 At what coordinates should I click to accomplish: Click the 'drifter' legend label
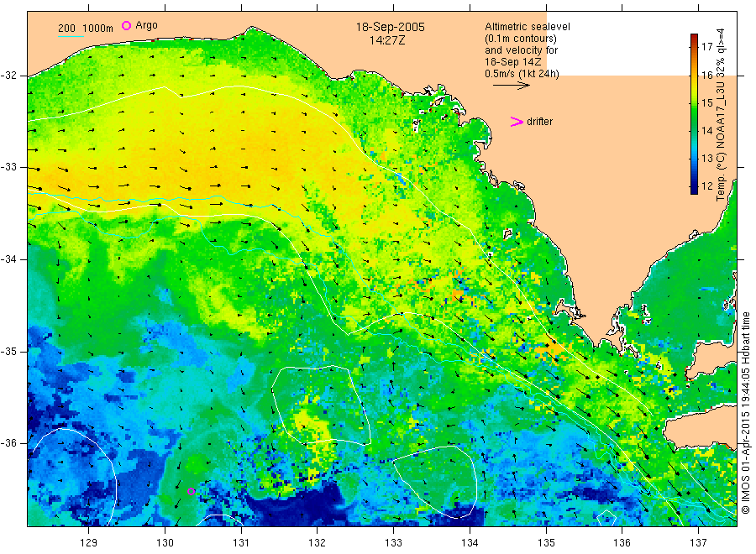pos(539,122)
